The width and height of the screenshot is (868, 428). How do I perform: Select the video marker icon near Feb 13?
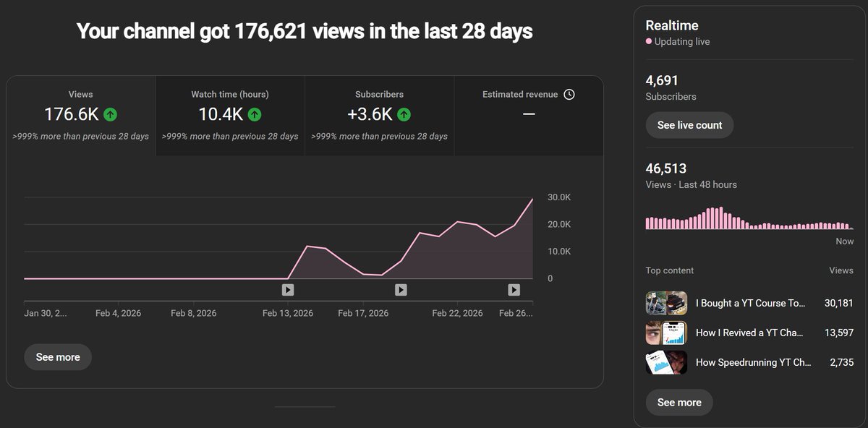pyautogui.click(x=288, y=289)
